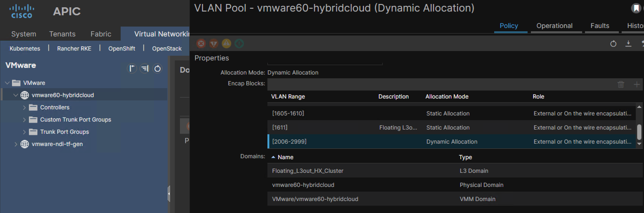Select vmware-ndi-tf-gen in the tree
This screenshot has width=644, height=213.
tap(57, 144)
